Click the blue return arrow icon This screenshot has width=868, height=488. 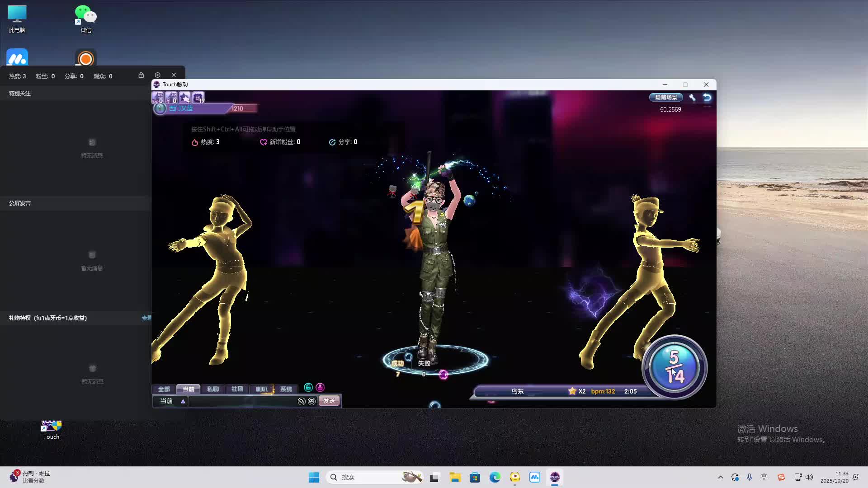707,98
